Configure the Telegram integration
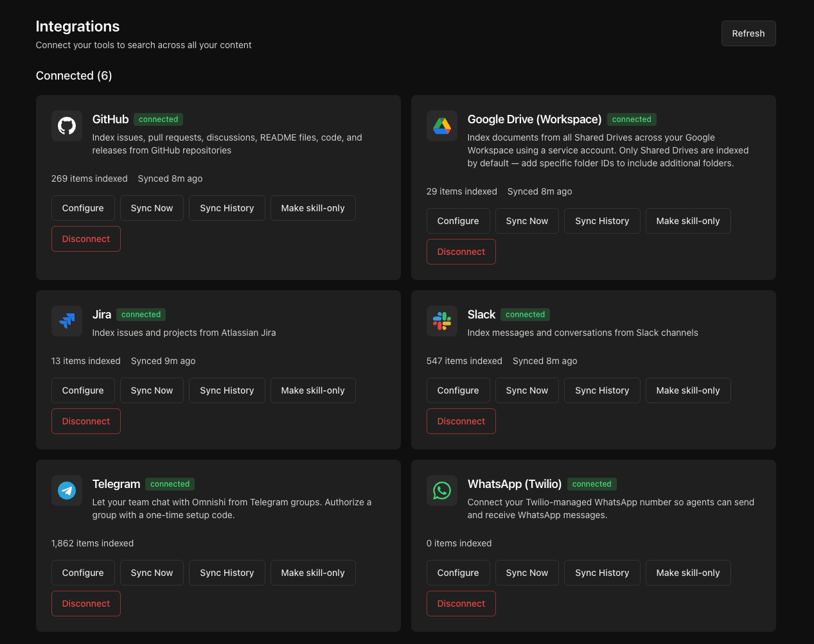 (x=83, y=573)
